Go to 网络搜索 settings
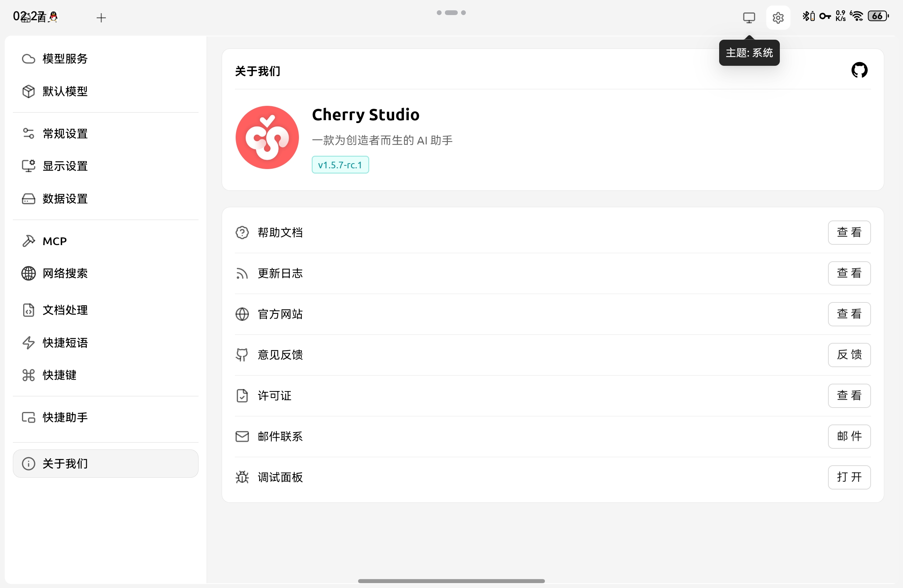Viewport: 903px width, 588px height. click(106, 273)
